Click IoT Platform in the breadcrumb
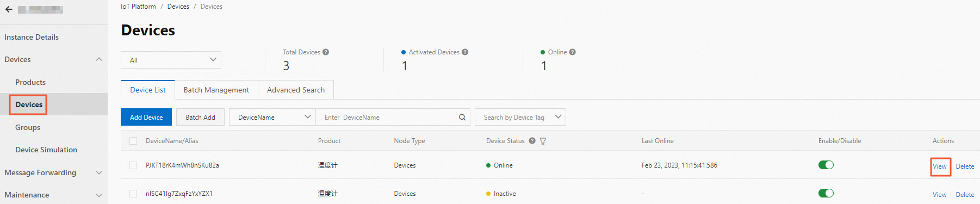 (x=138, y=7)
